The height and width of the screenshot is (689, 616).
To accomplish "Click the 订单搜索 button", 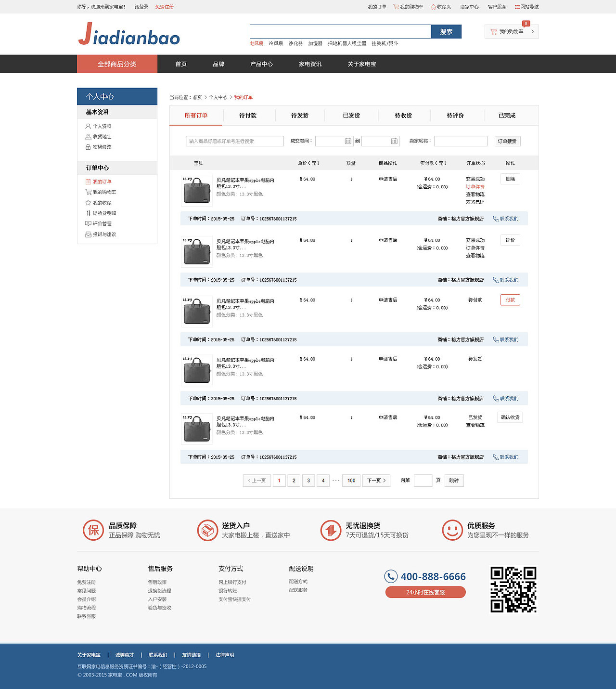I will point(507,141).
